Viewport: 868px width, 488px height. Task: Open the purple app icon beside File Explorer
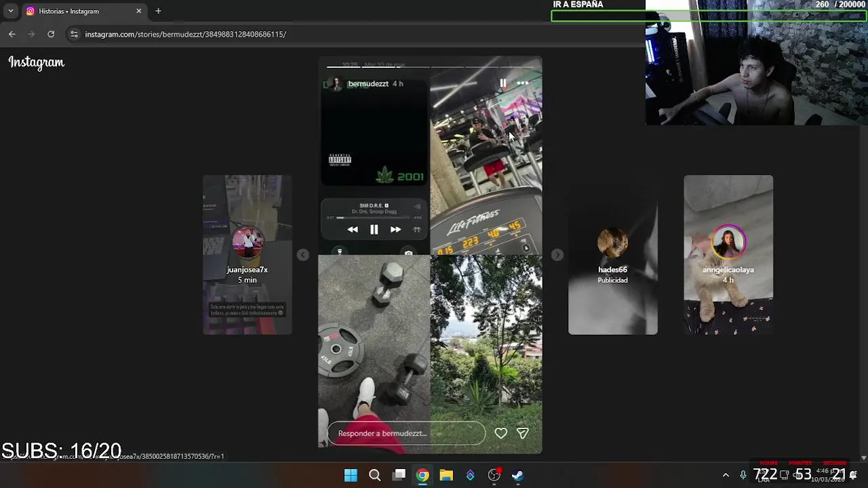(470, 475)
